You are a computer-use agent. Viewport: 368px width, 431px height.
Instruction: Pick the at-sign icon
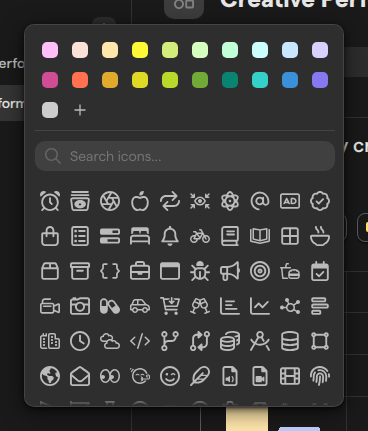tap(260, 201)
